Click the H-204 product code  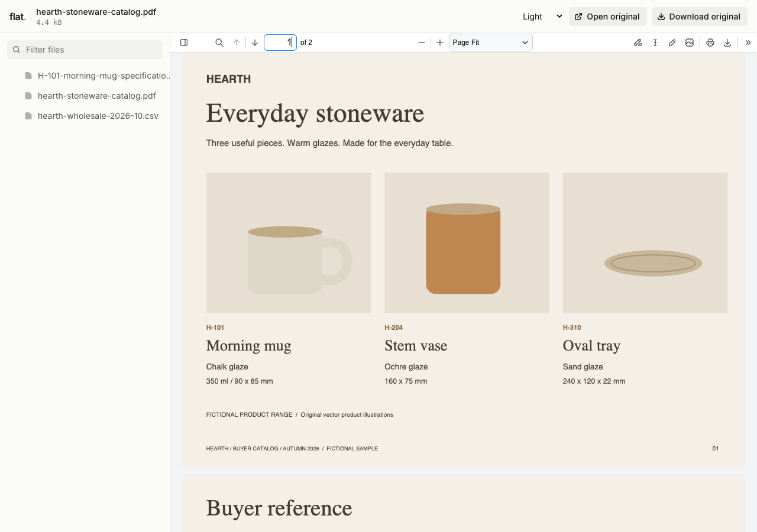pos(394,327)
